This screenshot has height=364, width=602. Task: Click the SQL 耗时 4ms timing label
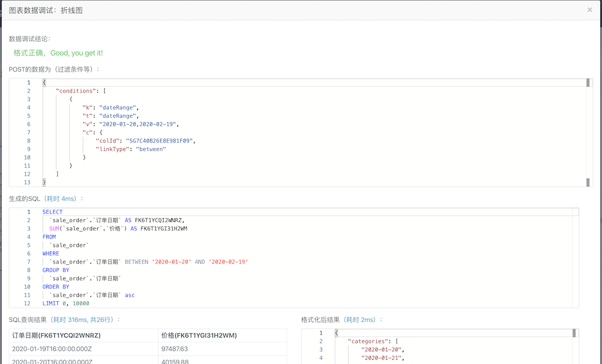pos(61,199)
